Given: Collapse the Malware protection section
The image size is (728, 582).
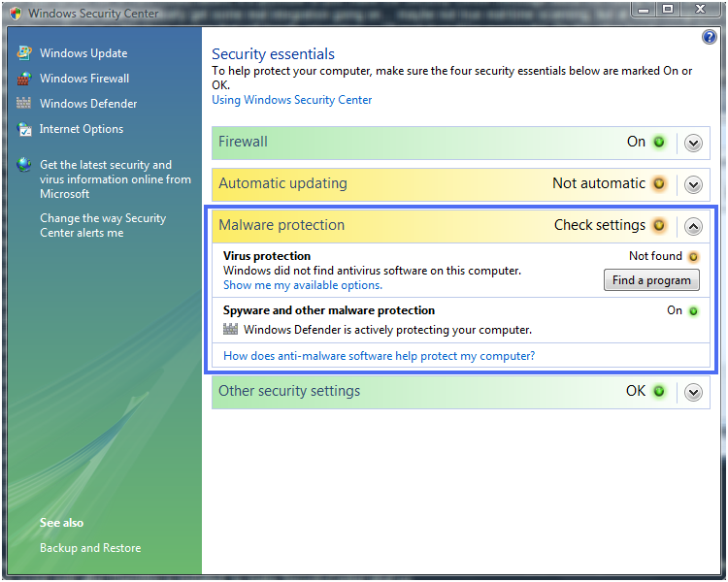Looking at the screenshot, I should 693,226.
